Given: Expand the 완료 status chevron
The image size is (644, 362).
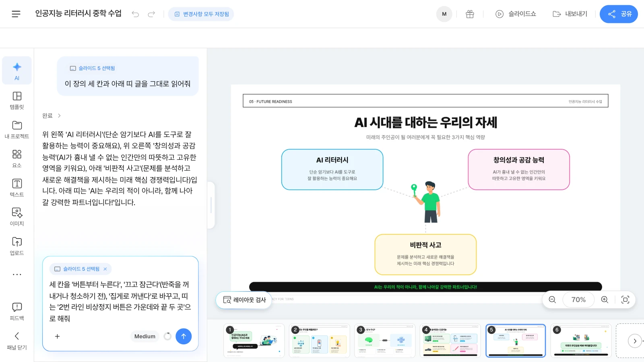Looking at the screenshot, I should click(59, 116).
